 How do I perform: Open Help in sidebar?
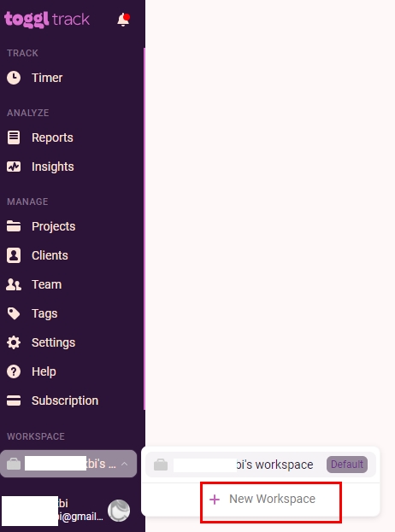click(x=44, y=371)
